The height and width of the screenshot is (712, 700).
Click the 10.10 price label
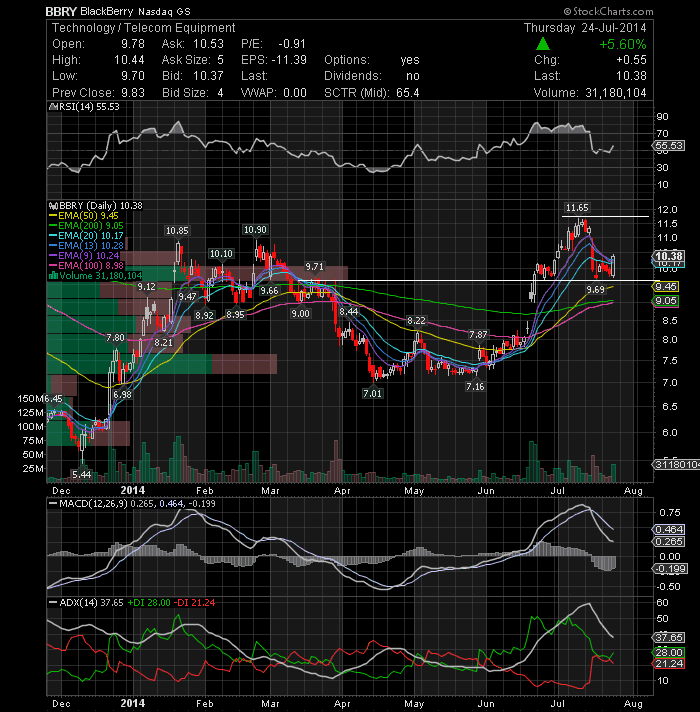tap(221, 253)
